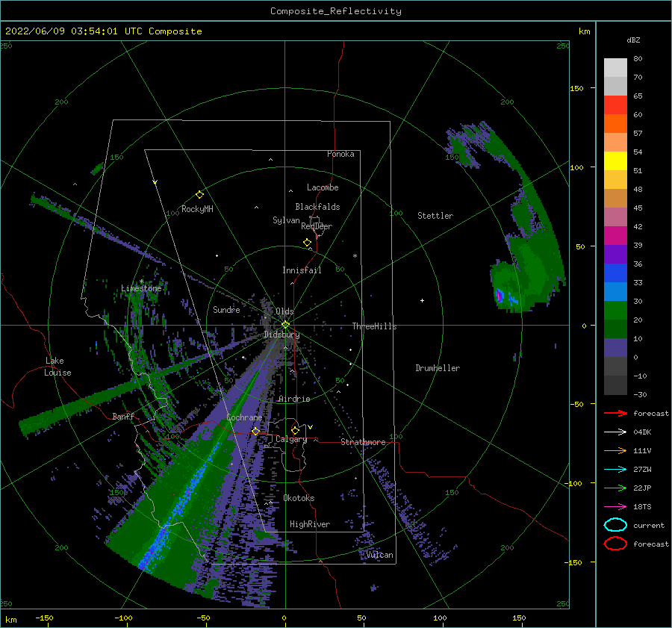Click the cyan current ellipse icon
The image size is (672, 628).
tap(615, 525)
